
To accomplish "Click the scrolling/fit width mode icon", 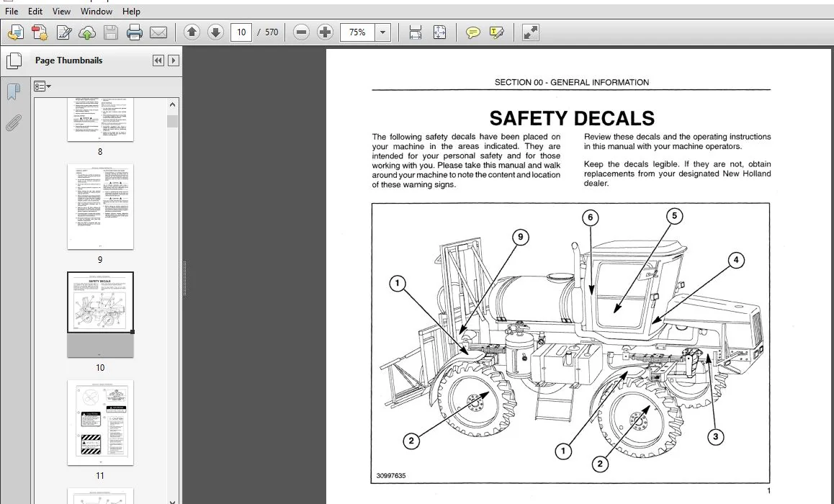I will [x=416, y=32].
